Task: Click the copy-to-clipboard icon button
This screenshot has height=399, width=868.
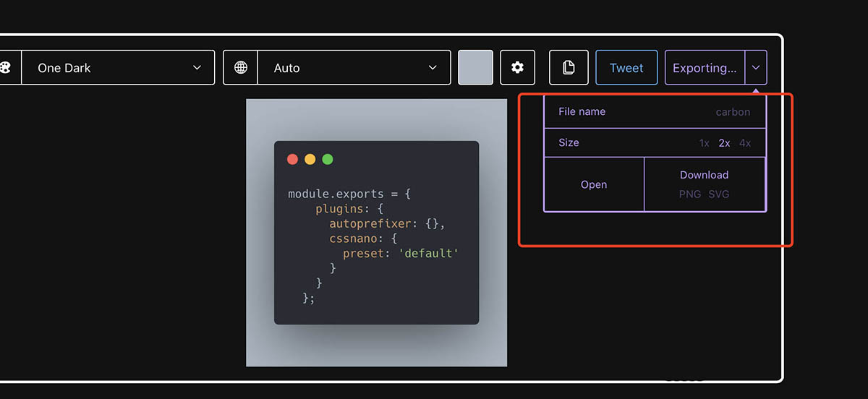Action: pos(569,67)
